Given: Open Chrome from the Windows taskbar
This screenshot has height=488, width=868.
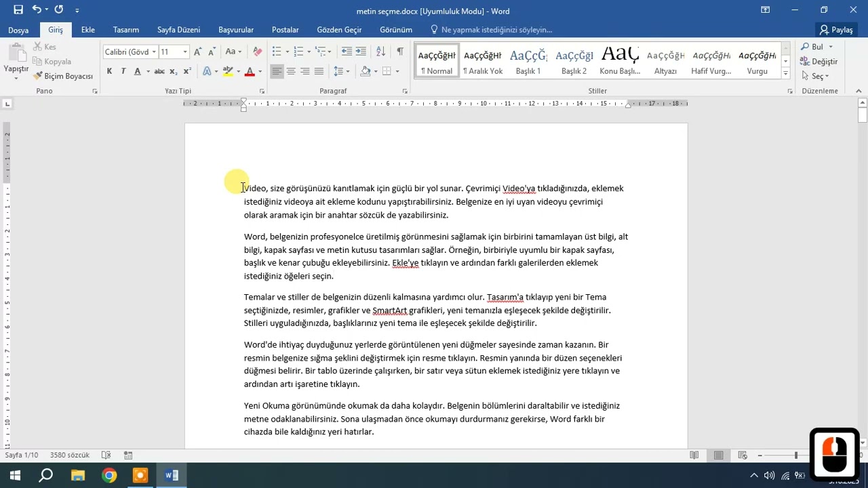Looking at the screenshot, I should click(x=109, y=475).
